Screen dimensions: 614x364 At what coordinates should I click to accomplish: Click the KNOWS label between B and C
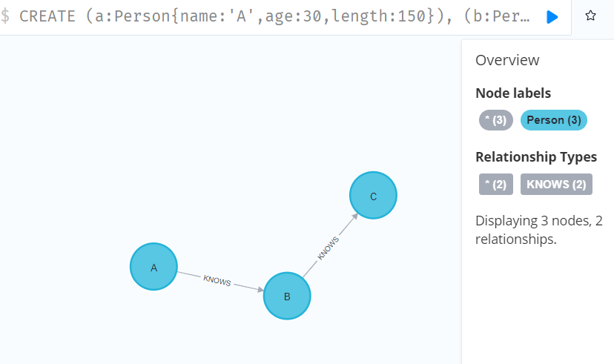point(329,248)
